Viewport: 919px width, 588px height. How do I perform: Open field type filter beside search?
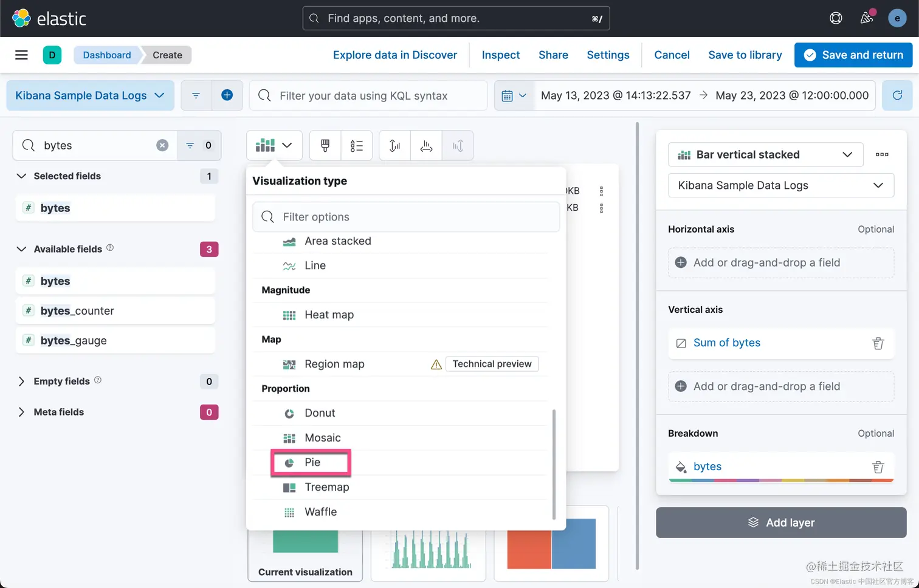coord(199,145)
